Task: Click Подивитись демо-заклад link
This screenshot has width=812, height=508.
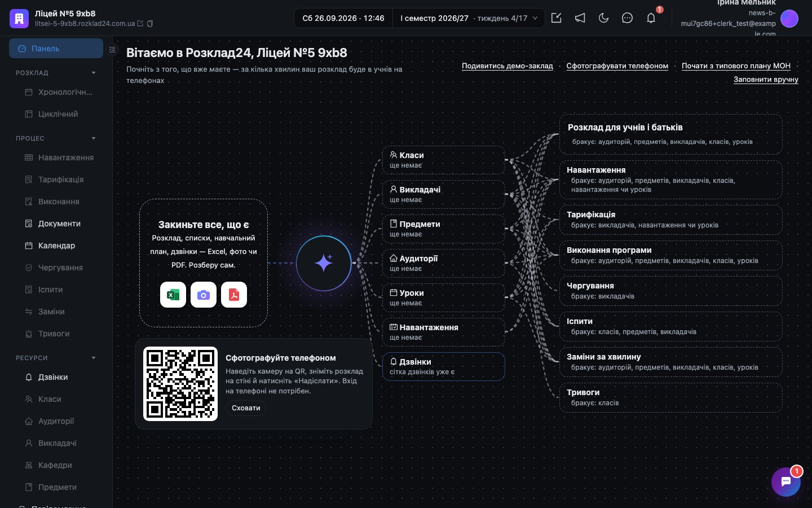Action: (507, 66)
